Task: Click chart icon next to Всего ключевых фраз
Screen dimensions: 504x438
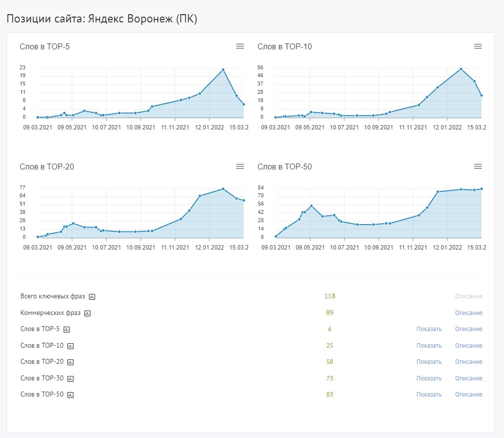Action: click(x=92, y=296)
